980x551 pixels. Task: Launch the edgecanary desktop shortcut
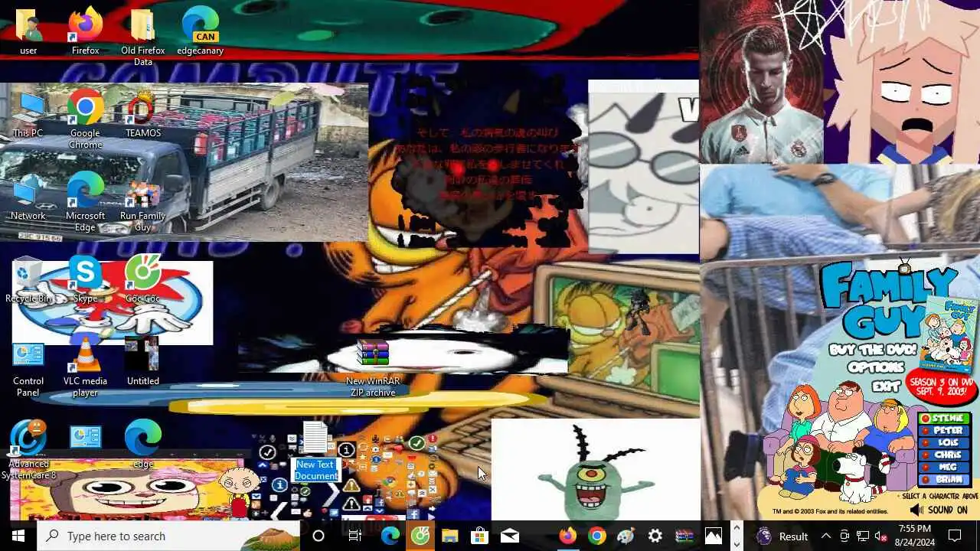(x=201, y=32)
